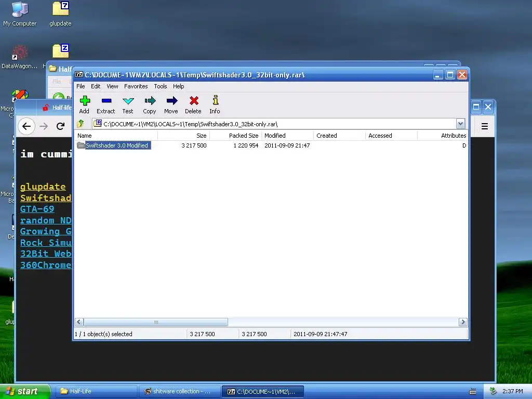Open the Swiftshad... link in browser page
532x399 pixels.
[x=46, y=198]
